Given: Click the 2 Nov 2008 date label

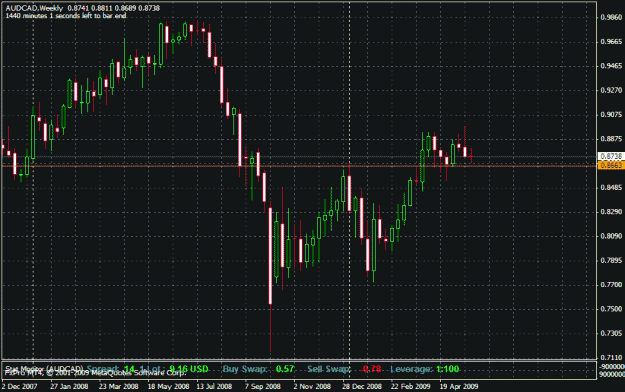Looking at the screenshot, I should tap(312, 386).
